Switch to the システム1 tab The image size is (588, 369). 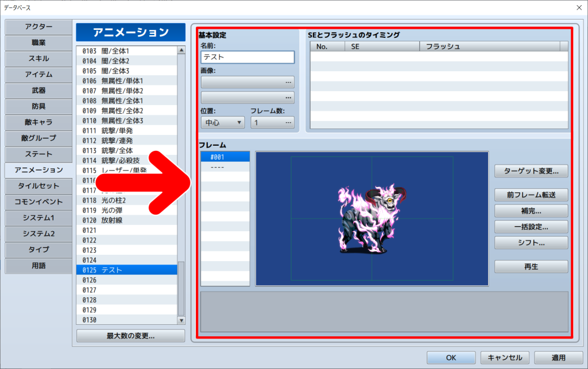38,217
